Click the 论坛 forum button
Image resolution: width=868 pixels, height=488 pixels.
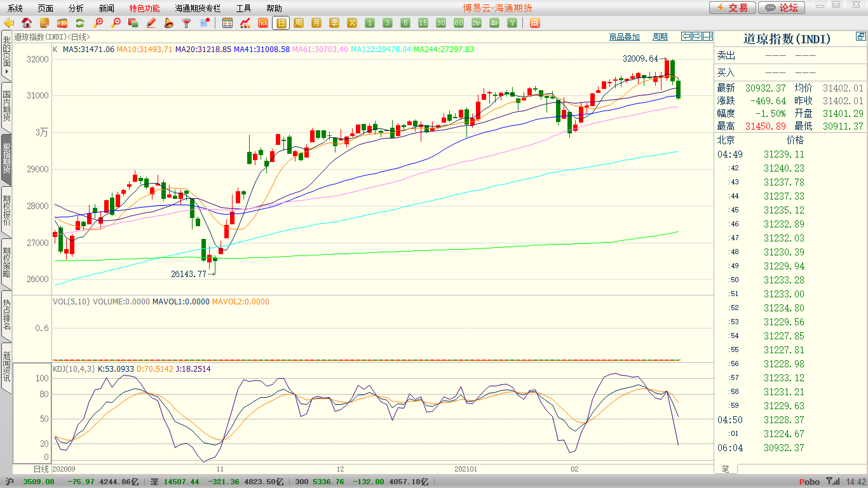coord(782,8)
